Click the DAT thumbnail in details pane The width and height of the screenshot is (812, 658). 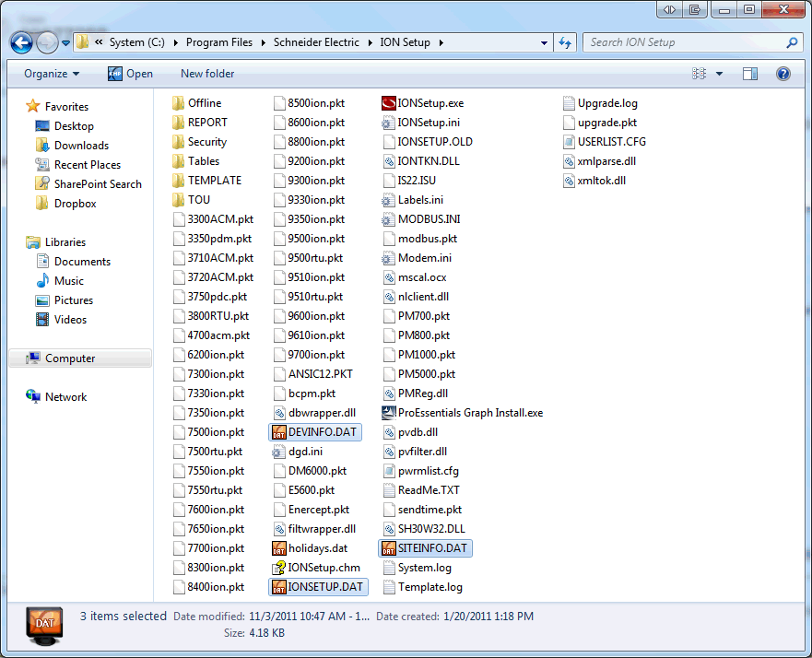point(44,626)
